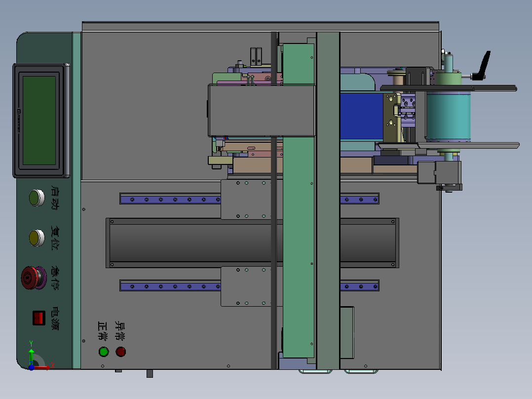Click the 正常 text label
532x399 pixels.
coord(103,331)
